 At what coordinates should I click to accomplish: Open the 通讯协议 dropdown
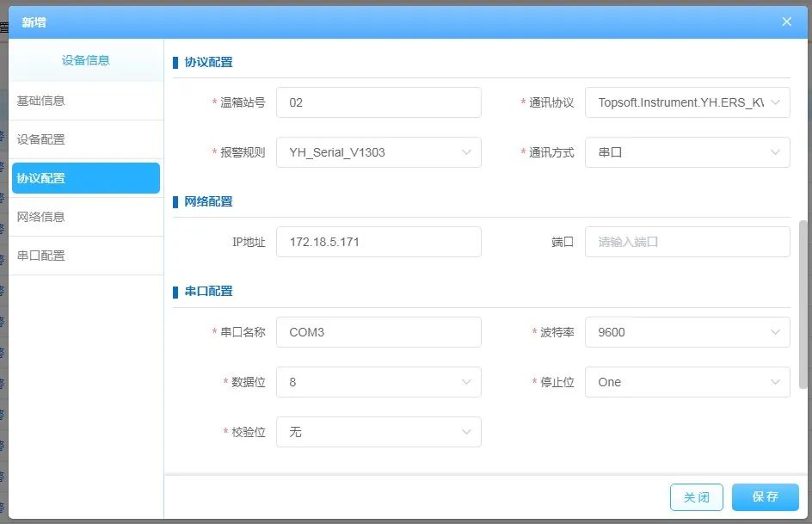[x=687, y=102]
